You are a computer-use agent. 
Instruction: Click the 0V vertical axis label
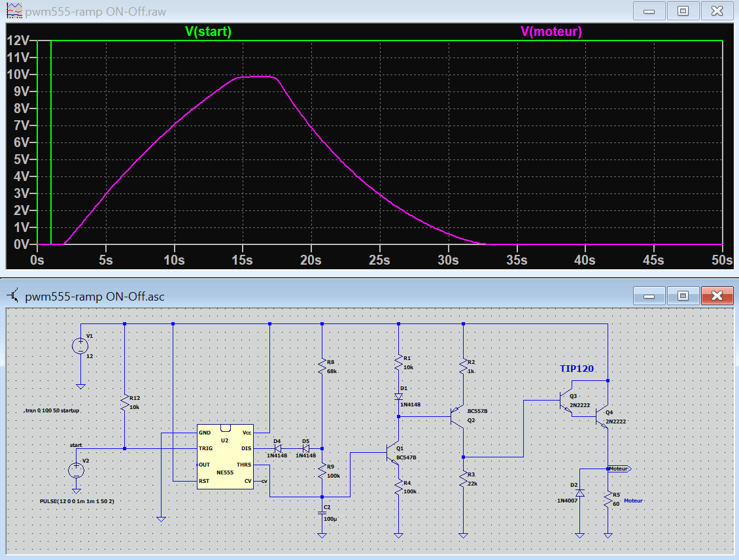(22, 244)
